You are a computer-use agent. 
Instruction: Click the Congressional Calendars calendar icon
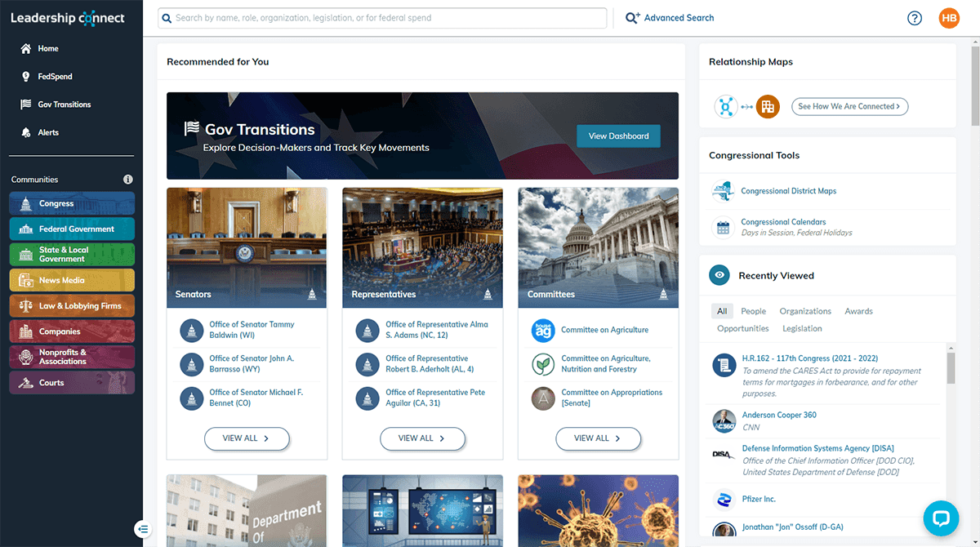tap(723, 227)
